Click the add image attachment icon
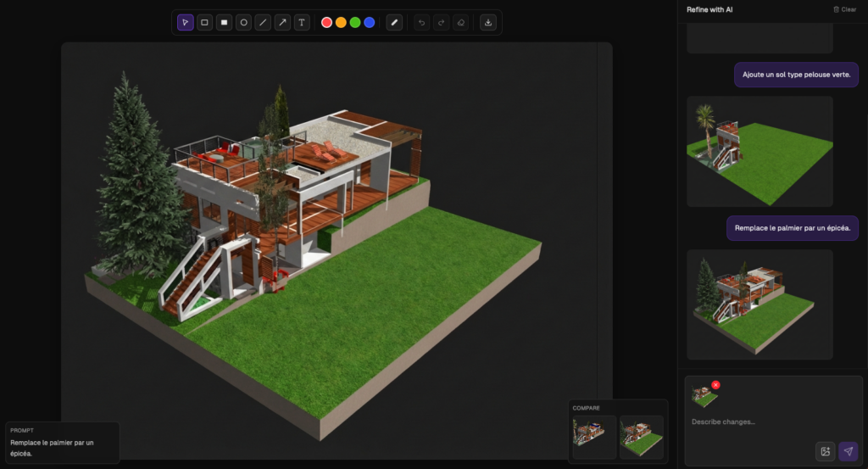Image resolution: width=868 pixels, height=469 pixels. tap(825, 451)
